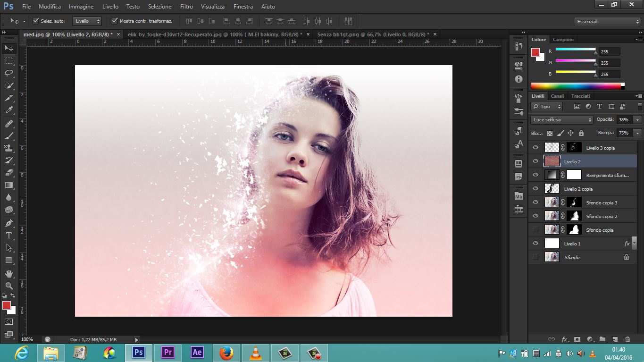The image size is (644, 362).
Task: Choose the Horizontal Type tool
Action: tap(9, 236)
